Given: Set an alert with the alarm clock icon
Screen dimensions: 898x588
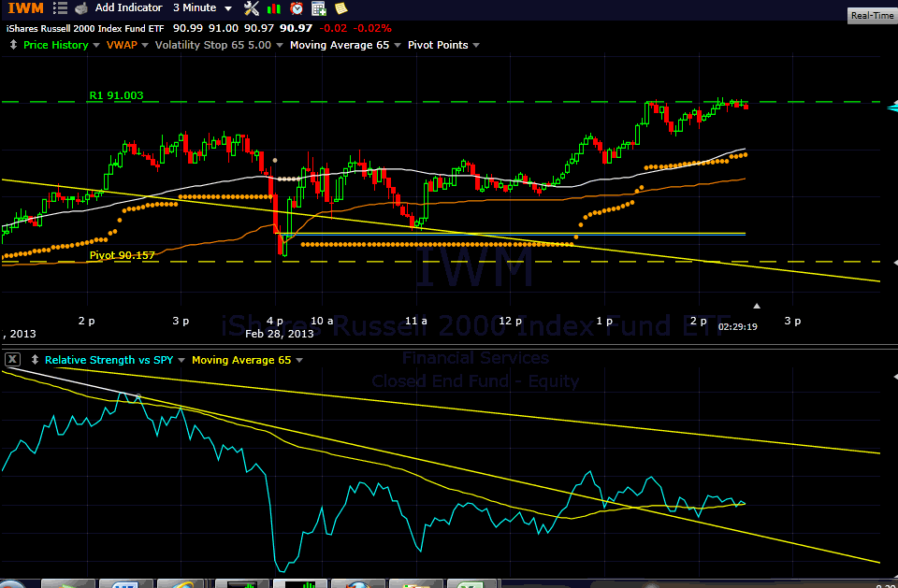Looking at the screenshot, I should (297, 8).
